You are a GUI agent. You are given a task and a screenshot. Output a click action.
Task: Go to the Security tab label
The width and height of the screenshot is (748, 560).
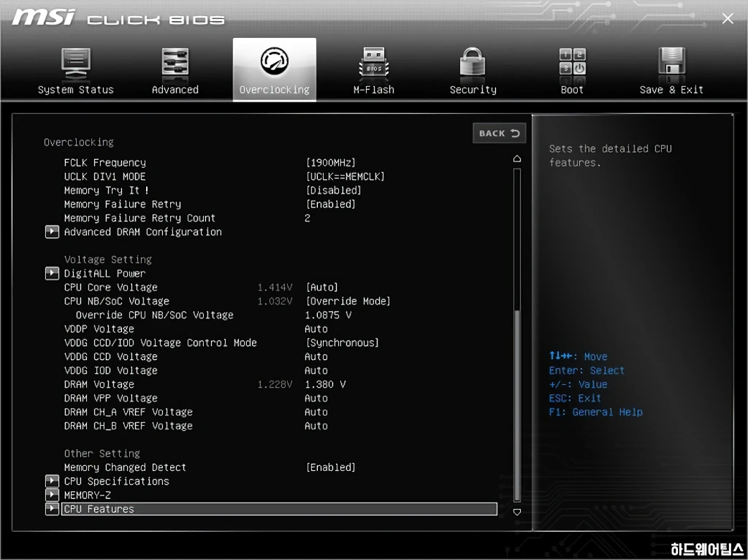coord(473,90)
